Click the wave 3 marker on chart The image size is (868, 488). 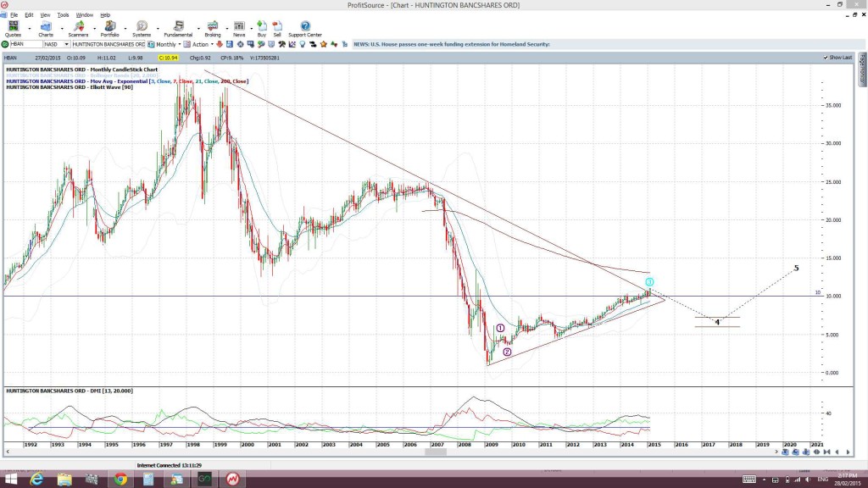[x=649, y=282]
